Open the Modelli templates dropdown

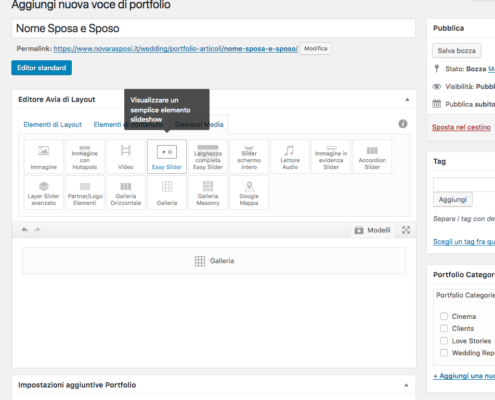373,230
